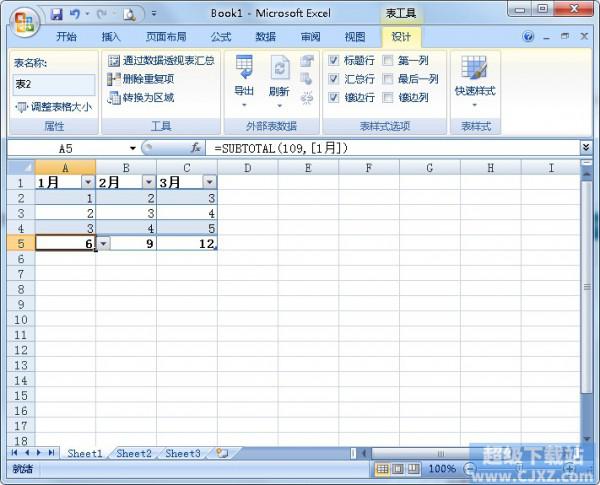Switch to the Sheet2 worksheet tab
Image resolution: width=600 pixels, height=485 pixels.
click(134, 453)
